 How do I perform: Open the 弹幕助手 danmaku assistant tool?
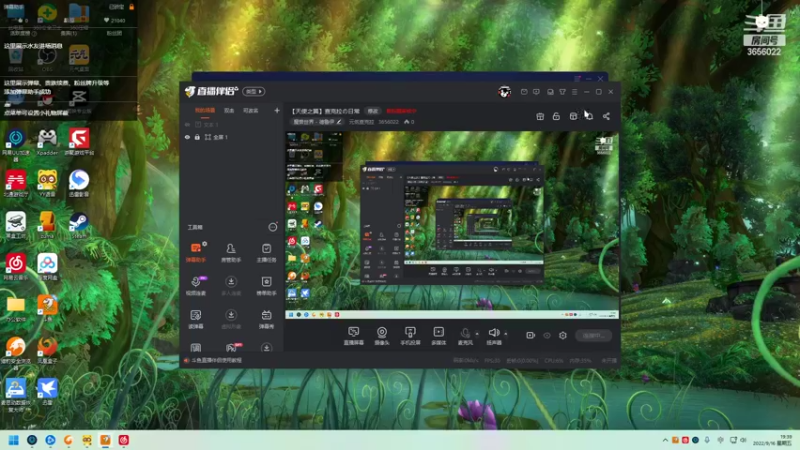(x=195, y=252)
